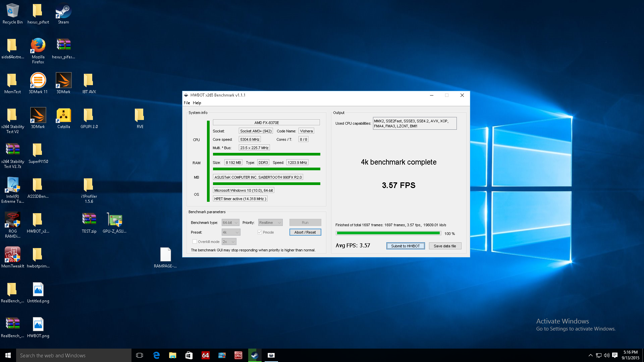The height and width of the screenshot is (362, 644).
Task: Open the hwbotprime folder icon
Action: [x=38, y=257]
